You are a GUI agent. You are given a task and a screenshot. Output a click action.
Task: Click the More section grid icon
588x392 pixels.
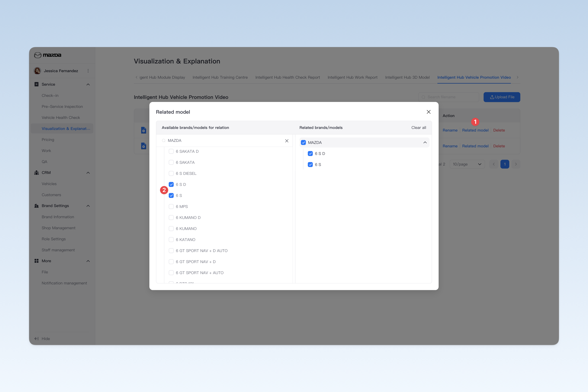(36, 261)
